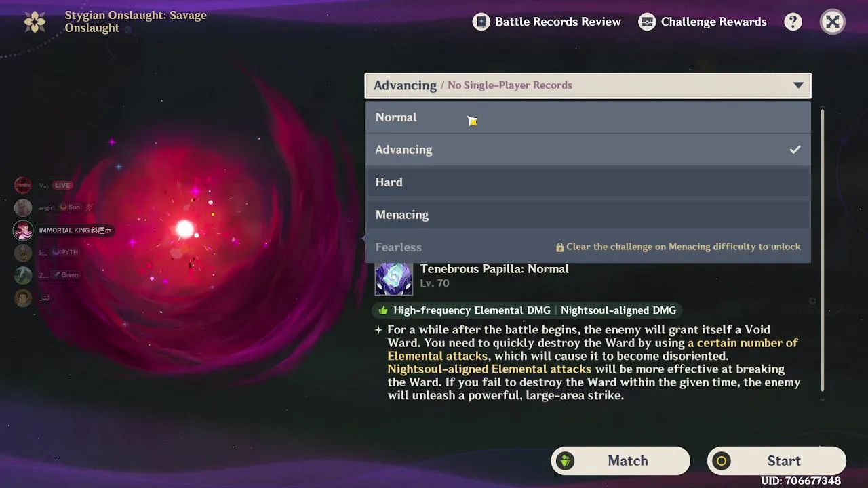The width and height of the screenshot is (868, 488).
Task: Select the Hard difficulty option
Action: (x=588, y=182)
